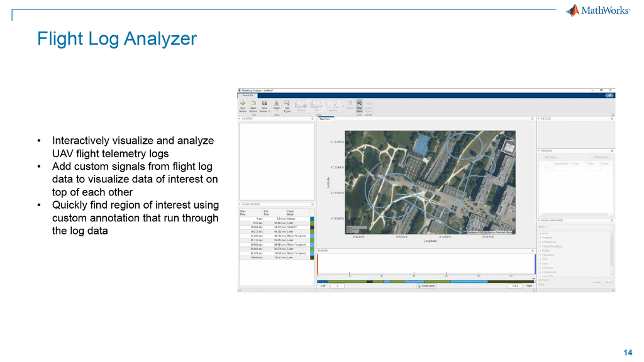Switch to the ANALYZER ribbon tab

(x=248, y=96)
